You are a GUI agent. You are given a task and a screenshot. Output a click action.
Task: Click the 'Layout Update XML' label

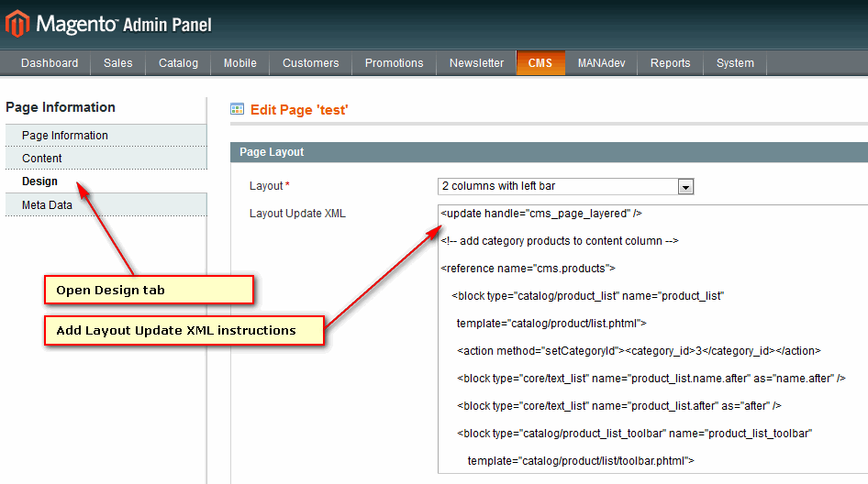[297, 214]
